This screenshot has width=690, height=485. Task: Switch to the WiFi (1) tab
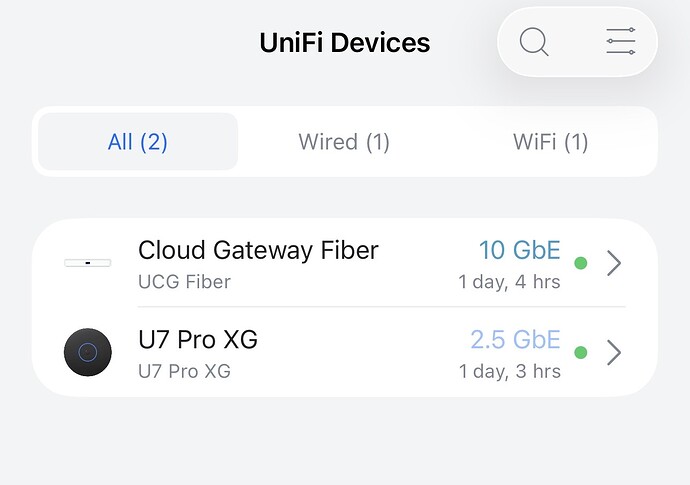click(x=551, y=142)
